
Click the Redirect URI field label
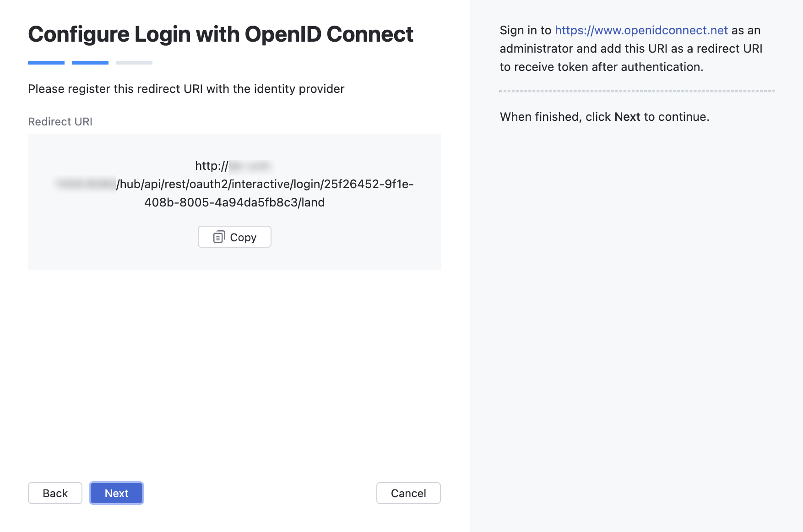click(x=60, y=122)
